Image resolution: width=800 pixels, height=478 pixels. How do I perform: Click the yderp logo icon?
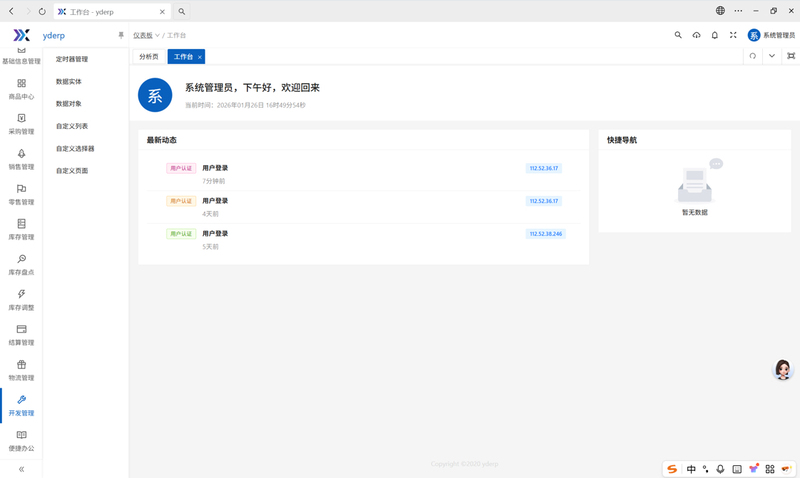point(21,35)
